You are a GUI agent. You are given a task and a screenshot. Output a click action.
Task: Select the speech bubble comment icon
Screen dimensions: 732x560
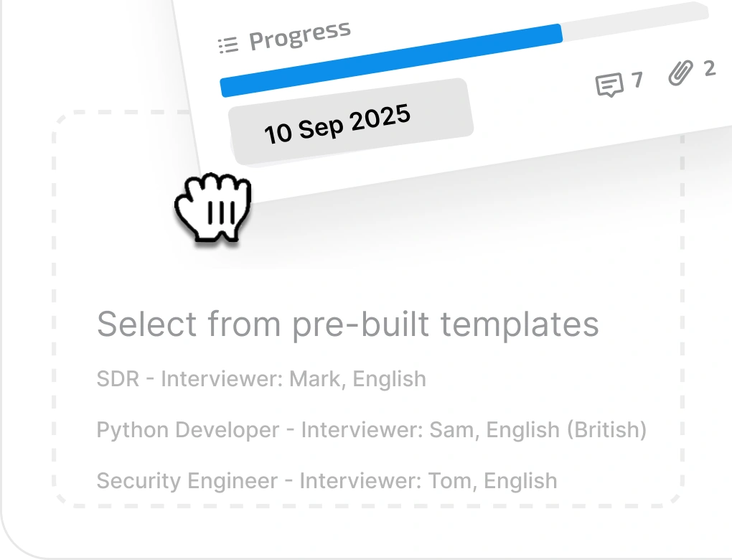pos(609,85)
